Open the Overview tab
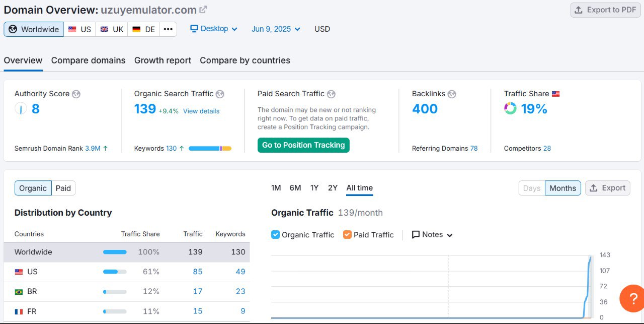Image resolution: width=644 pixels, height=324 pixels. pos(23,60)
